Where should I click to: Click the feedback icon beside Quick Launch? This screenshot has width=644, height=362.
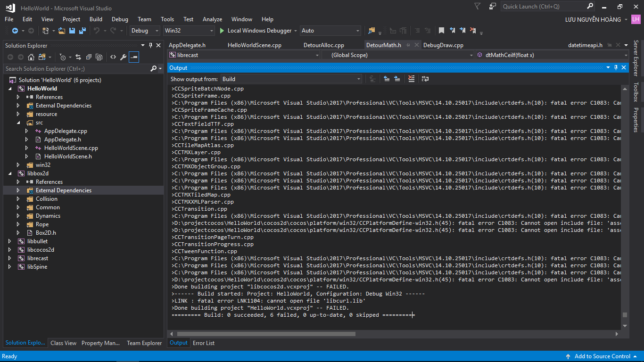[x=492, y=6]
